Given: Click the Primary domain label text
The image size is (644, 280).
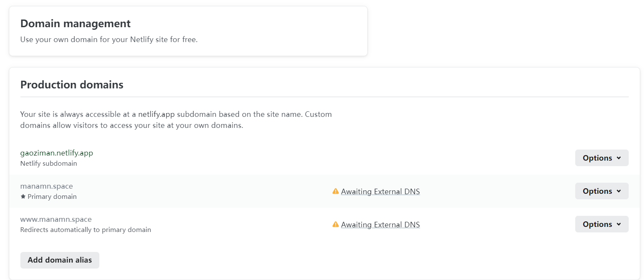Looking at the screenshot, I should 52,197.
